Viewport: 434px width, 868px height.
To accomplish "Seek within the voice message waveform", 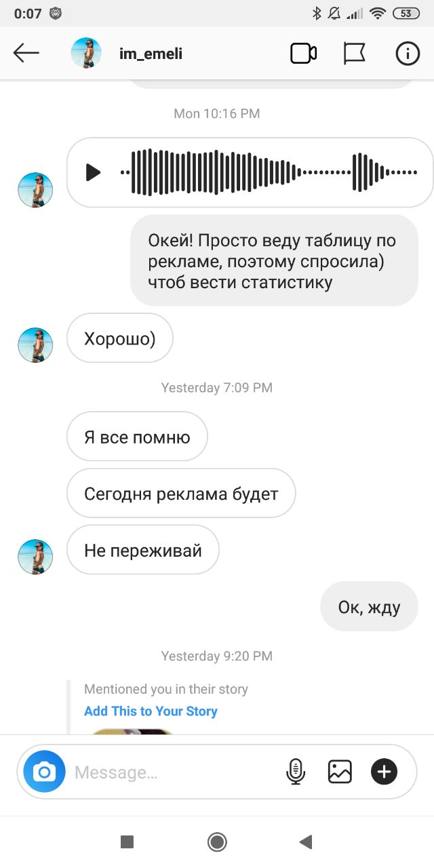I will (x=269, y=172).
